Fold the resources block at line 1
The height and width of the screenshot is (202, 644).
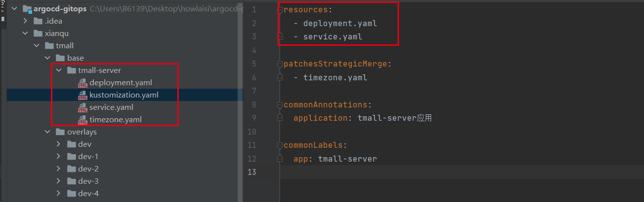tap(281, 10)
